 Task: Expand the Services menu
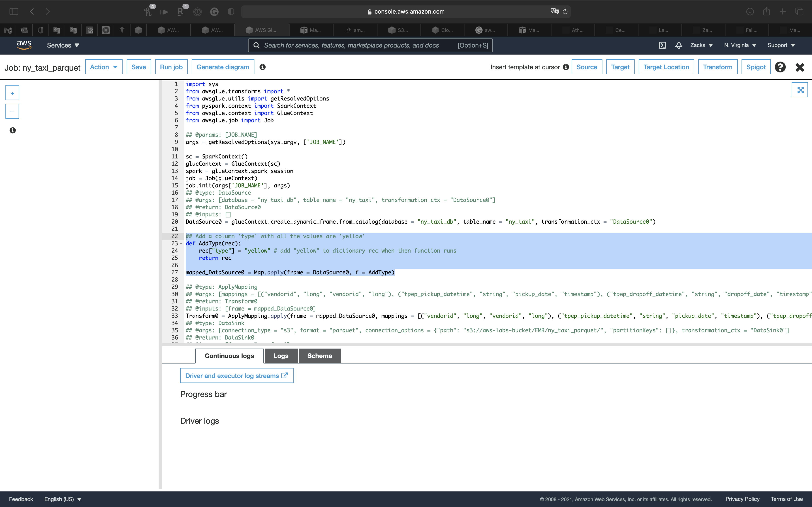point(63,45)
